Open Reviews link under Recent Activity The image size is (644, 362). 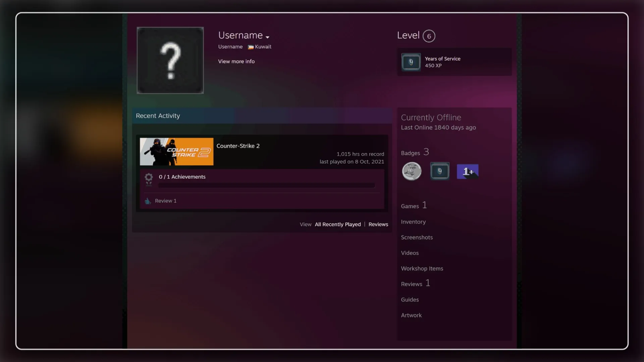tap(378, 224)
